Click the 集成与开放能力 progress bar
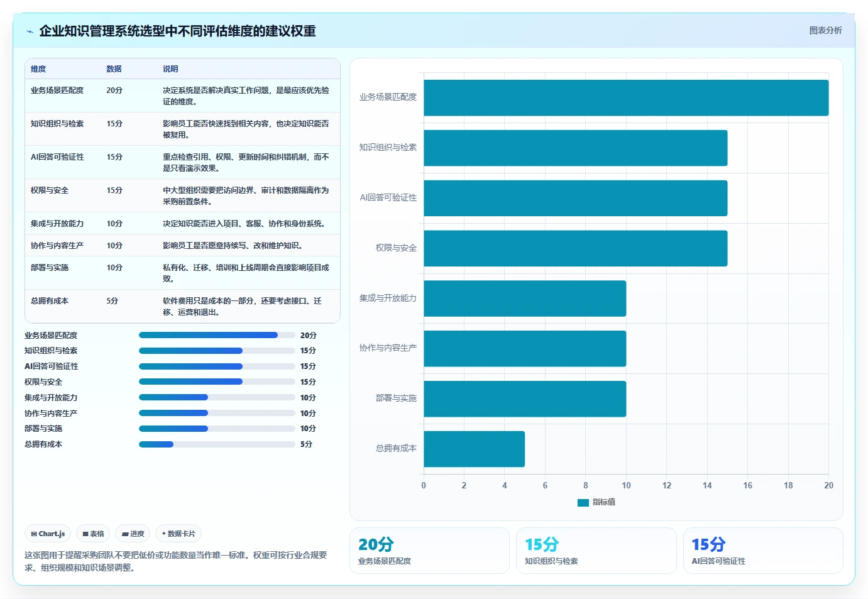Viewport: 868px width, 599px height. click(217, 397)
